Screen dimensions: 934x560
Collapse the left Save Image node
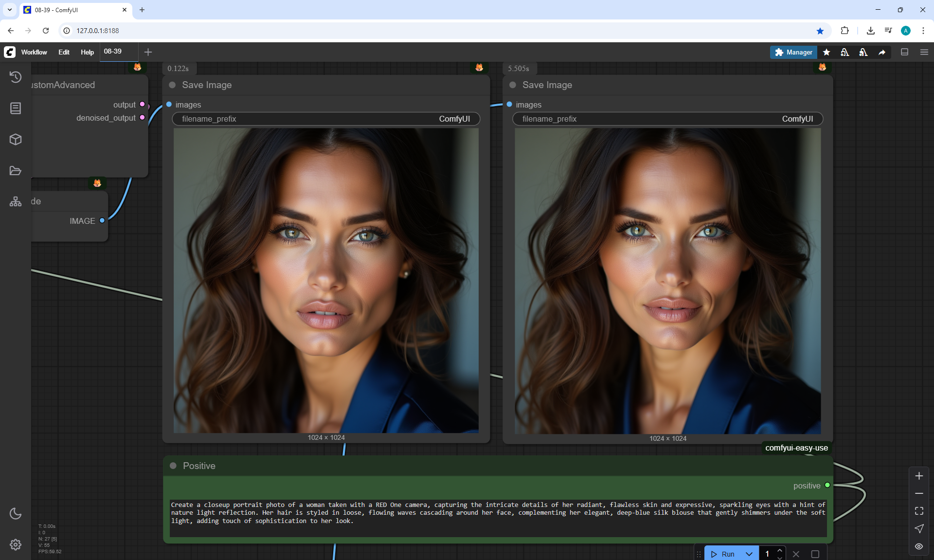[x=172, y=85]
